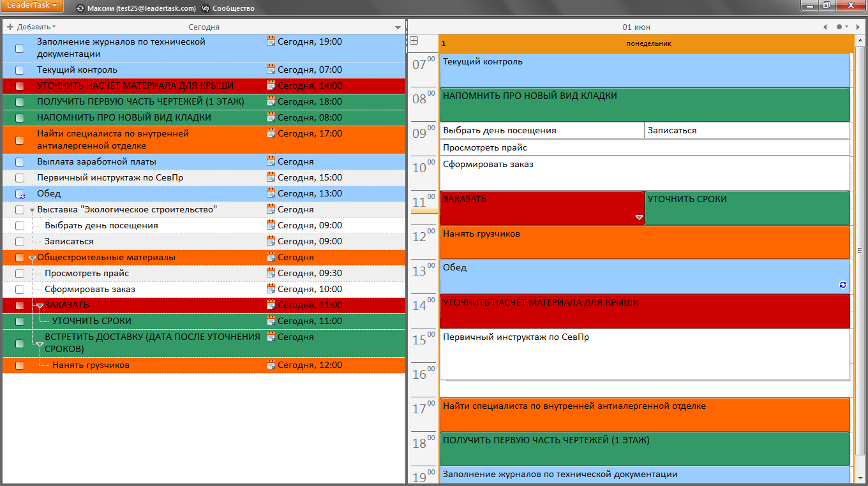Viewport: 868px width, 486px height.
Task: Click date icon on Текущий контроль row
Action: pos(271,70)
